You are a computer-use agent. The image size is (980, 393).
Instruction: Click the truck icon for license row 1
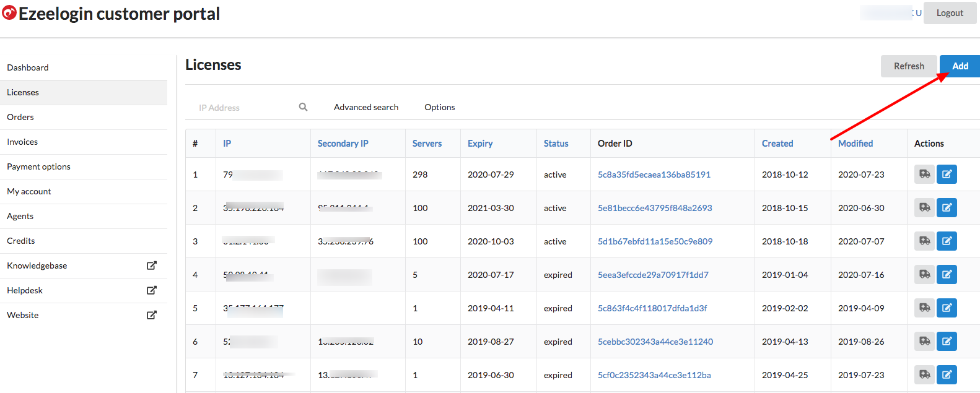(x=924, y=175)
